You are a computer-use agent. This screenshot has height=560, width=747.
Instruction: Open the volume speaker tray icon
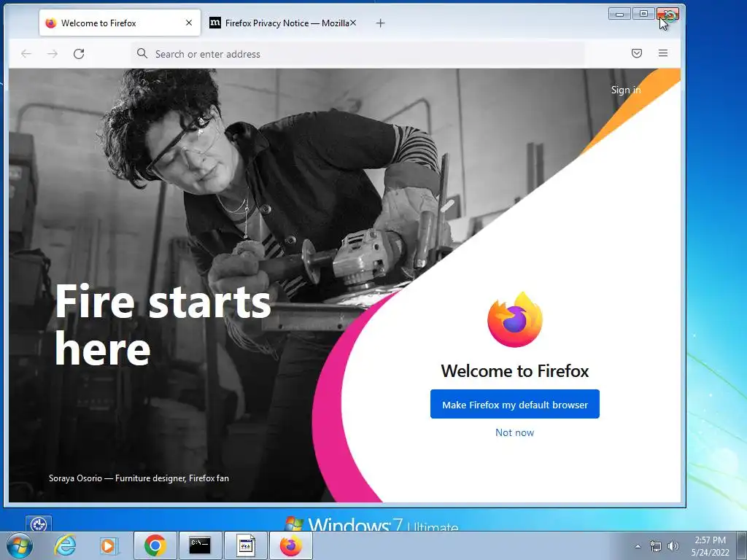pos(673,546)
